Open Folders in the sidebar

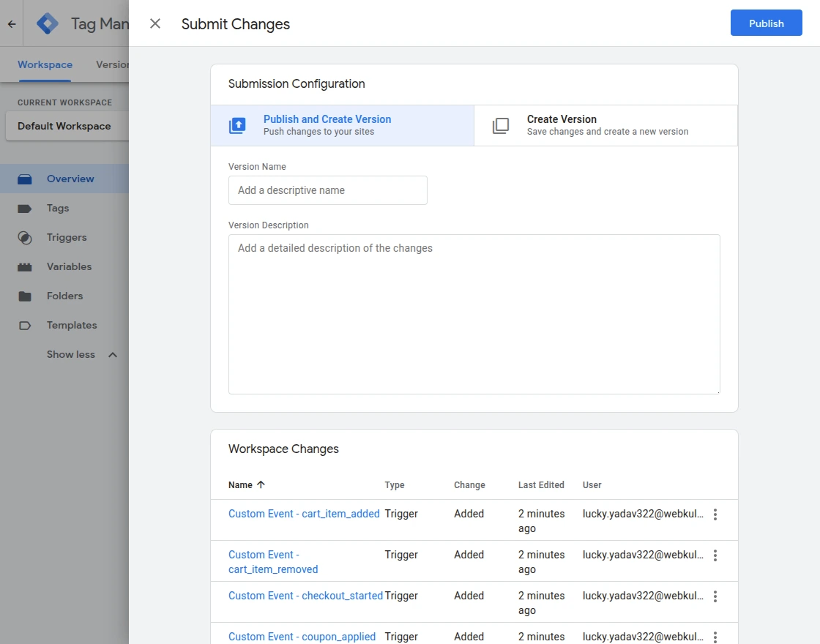coord(64,296)
